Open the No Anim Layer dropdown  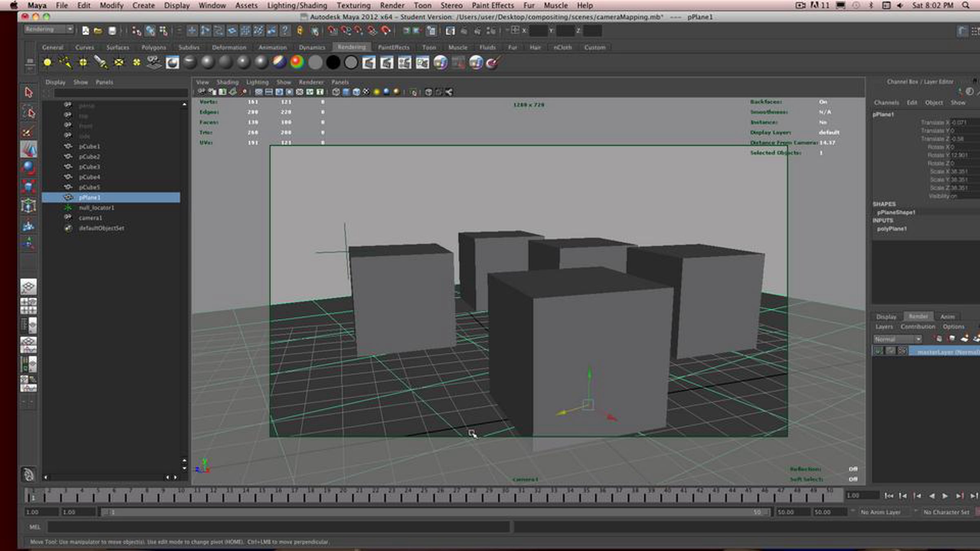880,512
